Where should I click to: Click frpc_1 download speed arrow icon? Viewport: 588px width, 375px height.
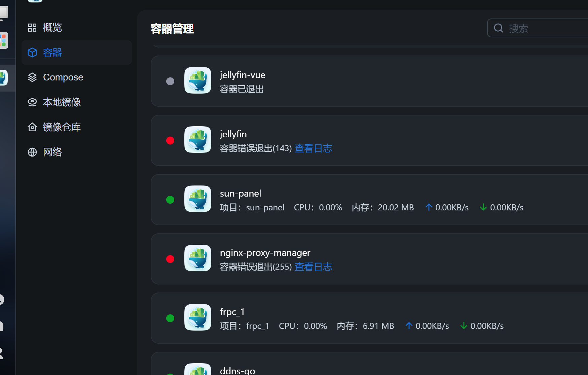point(464,326)
